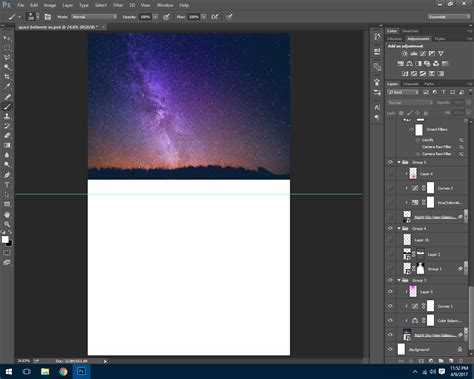
Task: Click the foreground color swatch
Action: click(5, 239)
